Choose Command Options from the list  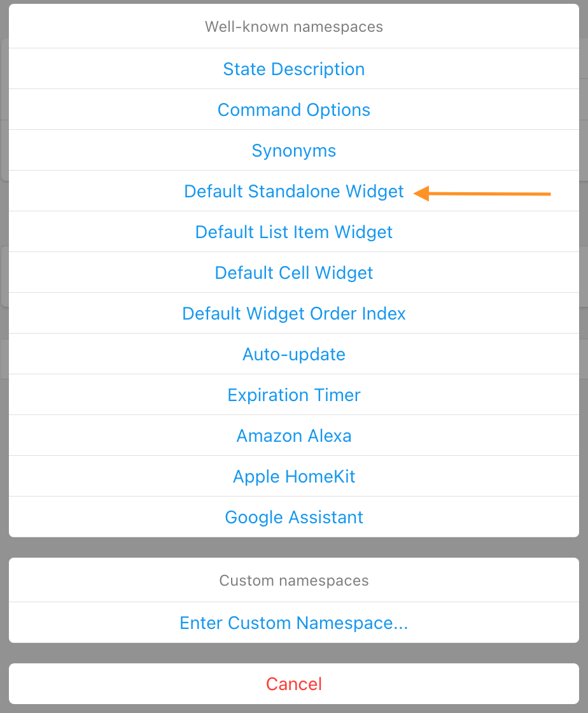tap(294, 109)
